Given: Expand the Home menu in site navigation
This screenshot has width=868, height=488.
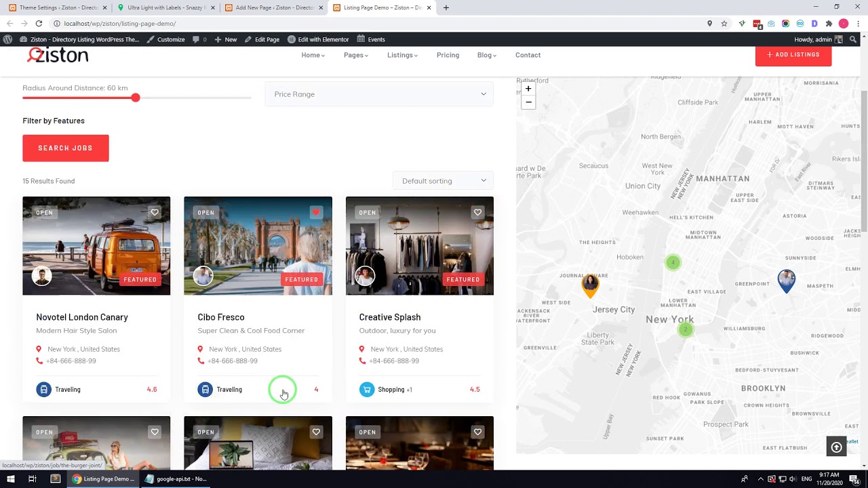Looking at the screenshot, I should (x=313, y=55).
